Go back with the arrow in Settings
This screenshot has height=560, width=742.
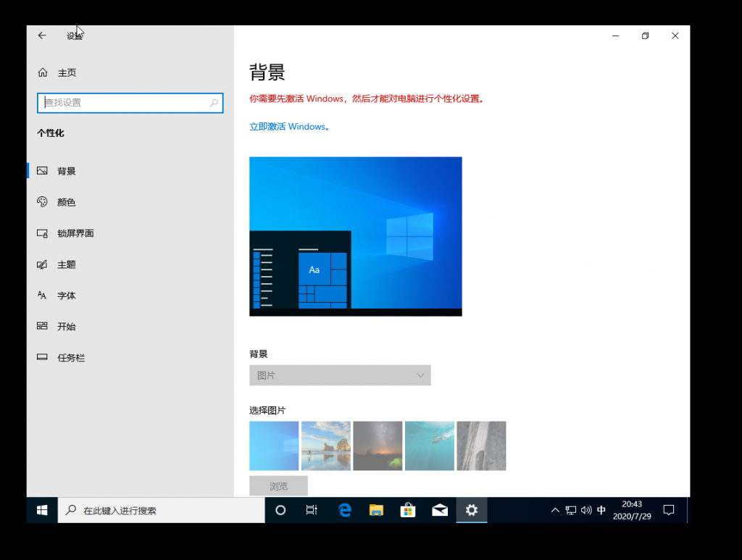click(42, 35)
